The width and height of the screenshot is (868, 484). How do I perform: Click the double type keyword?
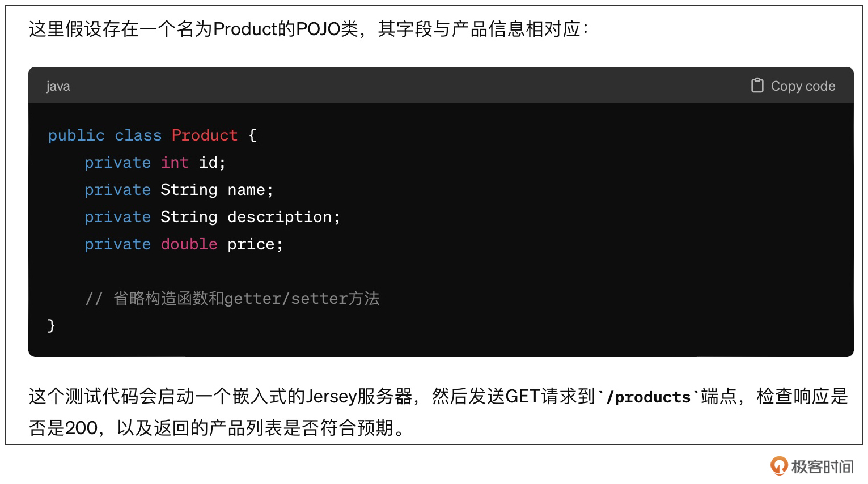coord(189,244)
